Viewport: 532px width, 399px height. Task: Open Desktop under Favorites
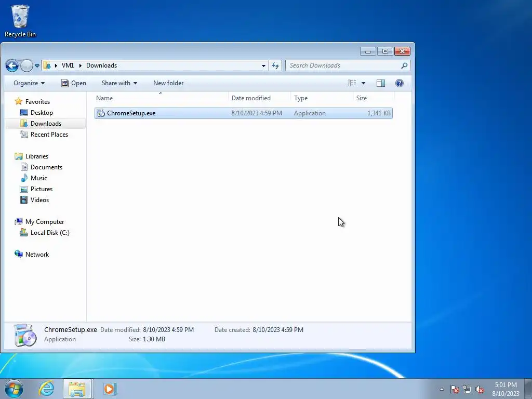coord(42,113)
